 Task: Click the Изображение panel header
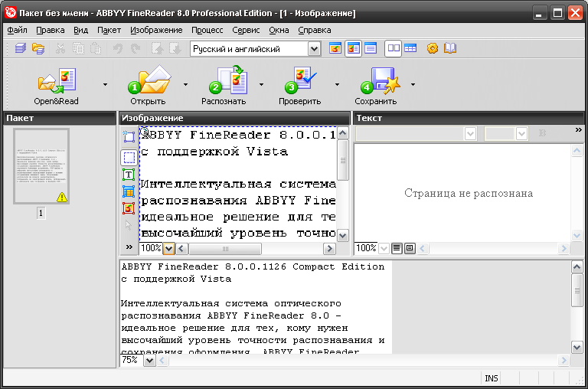(x=234, y=118)
